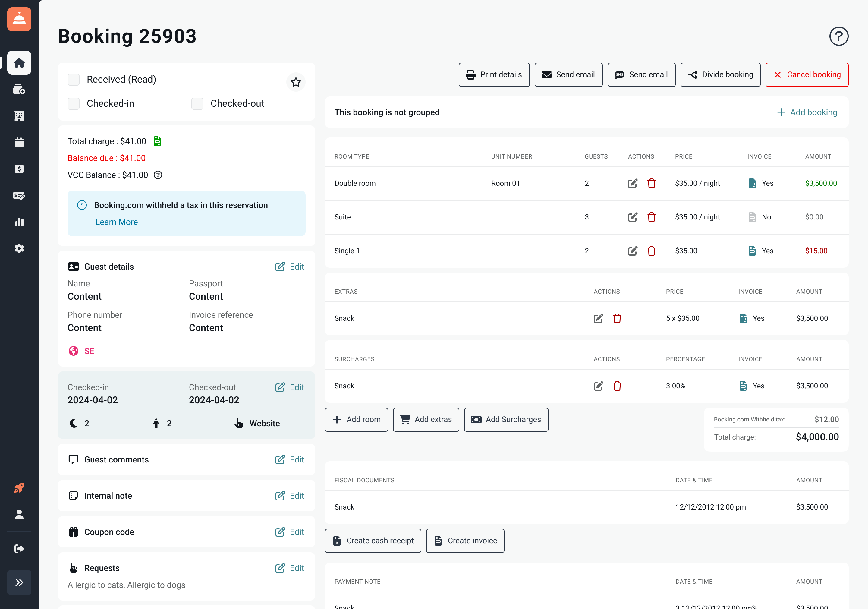Edit the Snack extras entry
This screenshot has height=609, width=868.
pyautogui.click(x=598, y=318)
